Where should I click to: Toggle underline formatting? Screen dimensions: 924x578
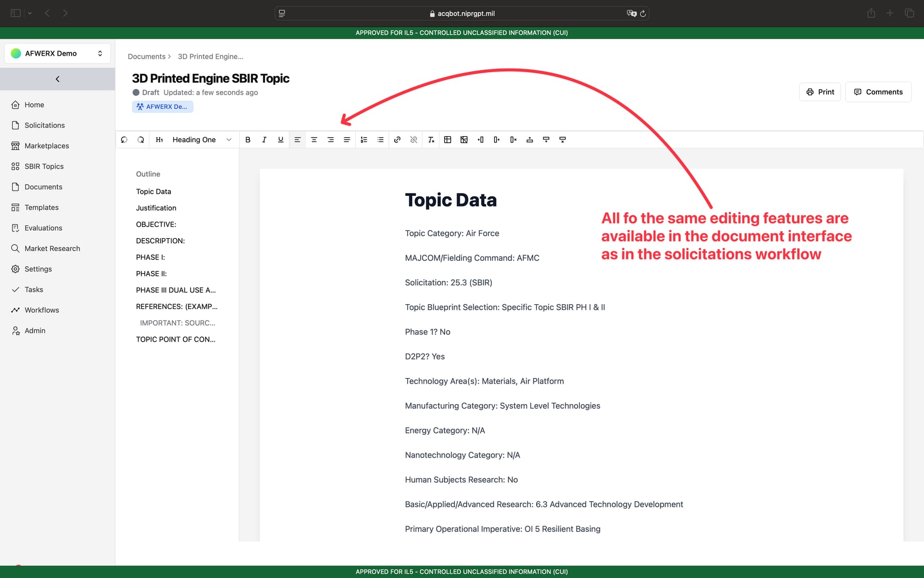pyautogui.click(x=281, y=140)
